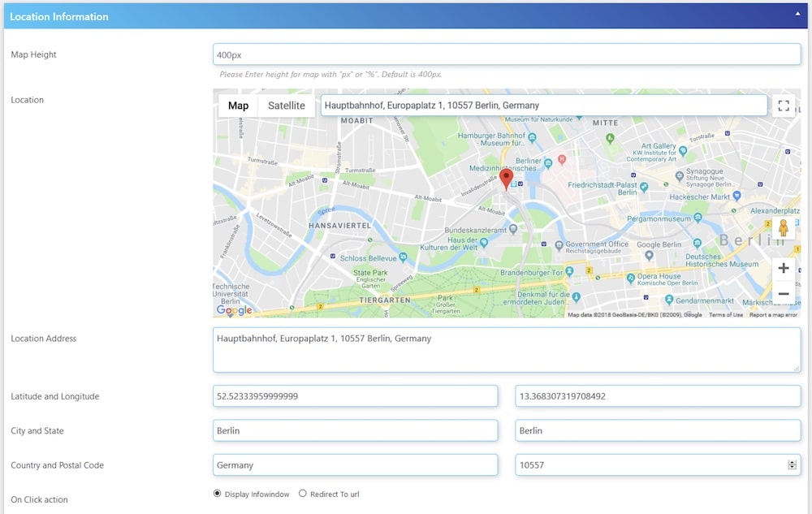Click Gendarmenmarkt place marker
The width and height of the screenshot is (812, 514).
[x=668, y=300]
